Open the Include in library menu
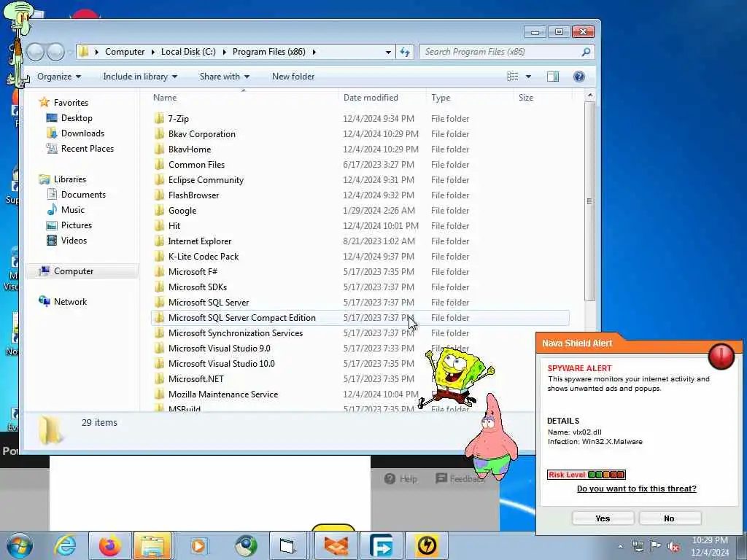This screenshot has height=560, width=747. click(x=140, y=77)
